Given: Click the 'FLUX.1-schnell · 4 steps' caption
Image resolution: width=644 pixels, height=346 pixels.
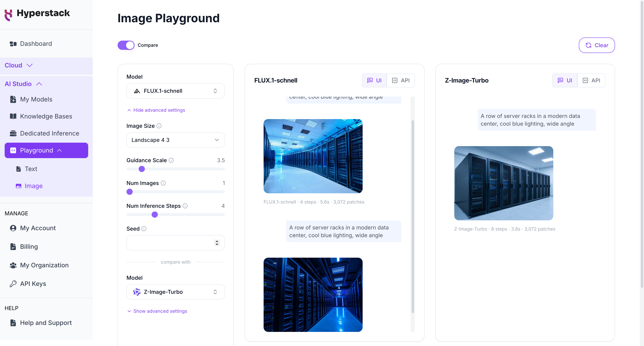Looking at the screenshot, I should point(314,202).
